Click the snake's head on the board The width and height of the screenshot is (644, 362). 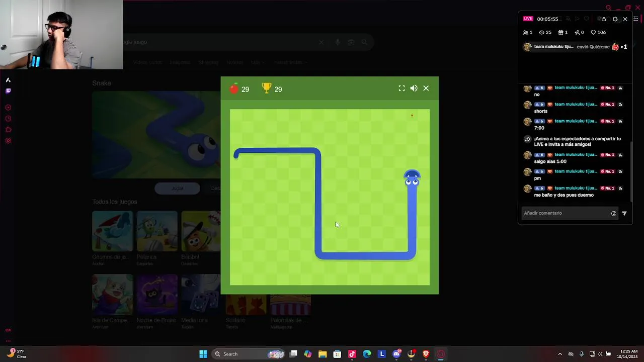point(412,178)
